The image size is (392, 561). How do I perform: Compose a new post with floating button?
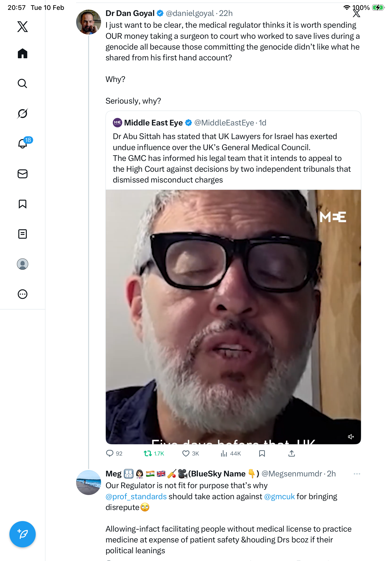(x=23, y=534)
